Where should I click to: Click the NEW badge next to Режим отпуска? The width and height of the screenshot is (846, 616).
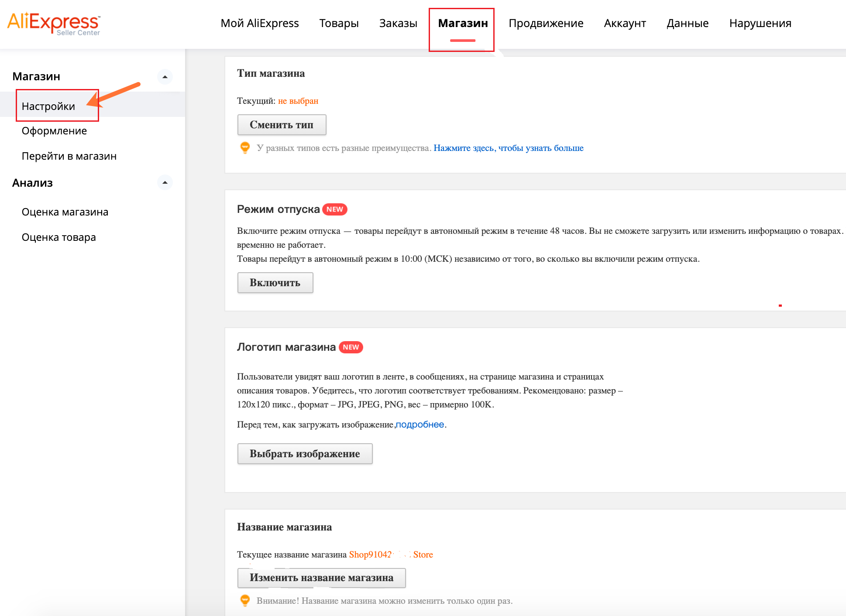[x=334, y=209]
